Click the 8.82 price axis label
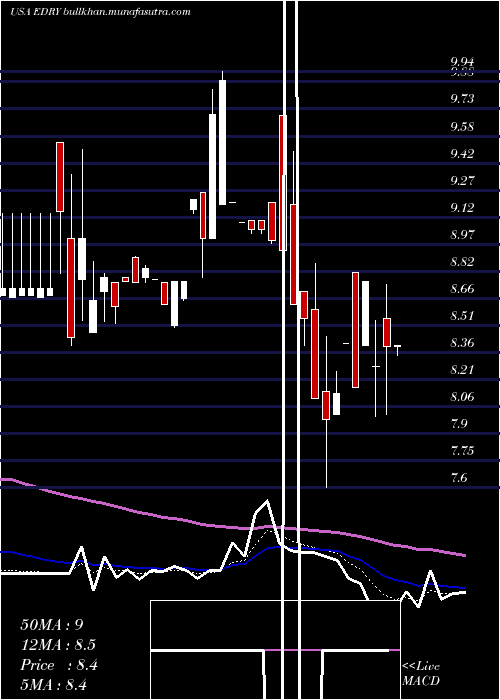The image size is (500, 700). [x=462, y=262]
